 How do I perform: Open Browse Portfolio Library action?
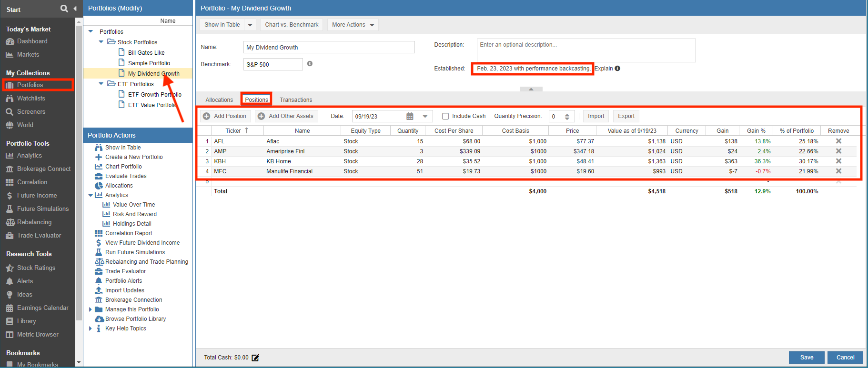(135, 319)
